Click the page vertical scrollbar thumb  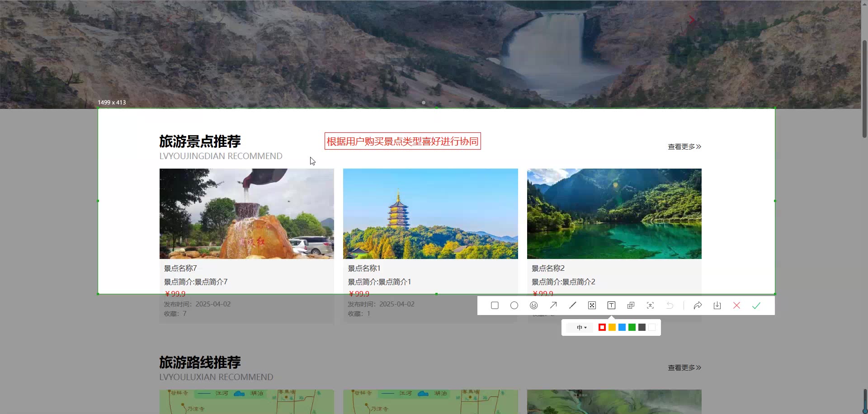click(x=864, y=89)
